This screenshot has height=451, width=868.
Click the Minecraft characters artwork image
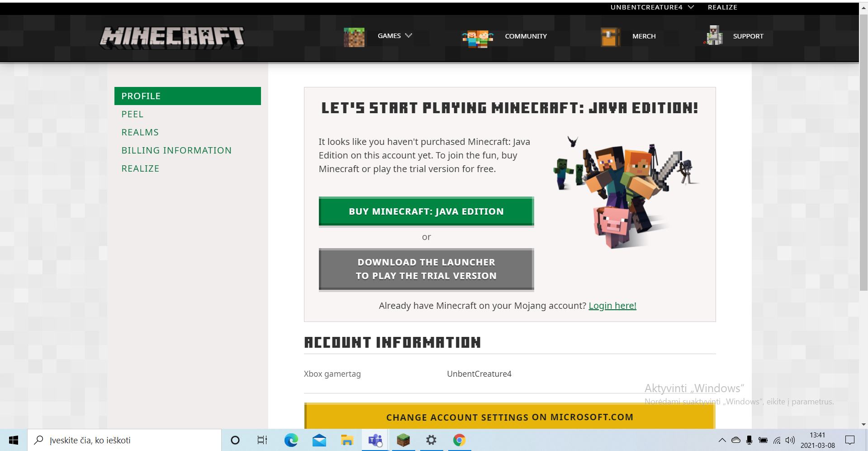[x=626, y=192]
